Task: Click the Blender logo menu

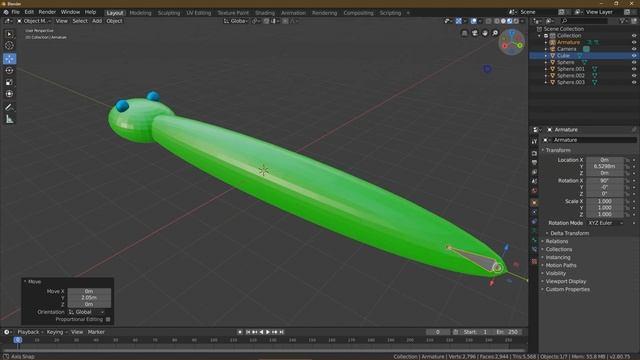Action: click(6, 12)
